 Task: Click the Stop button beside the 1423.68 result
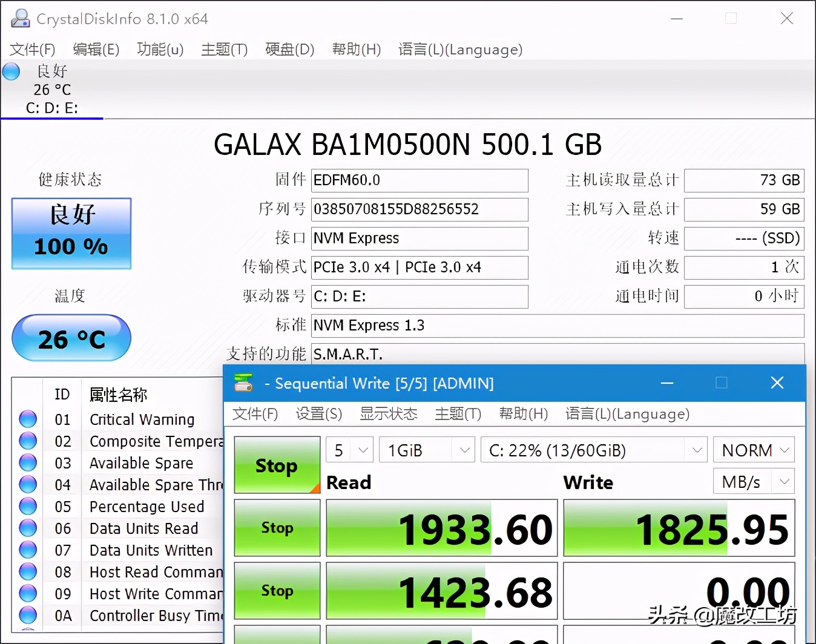(x=277, y=591)
